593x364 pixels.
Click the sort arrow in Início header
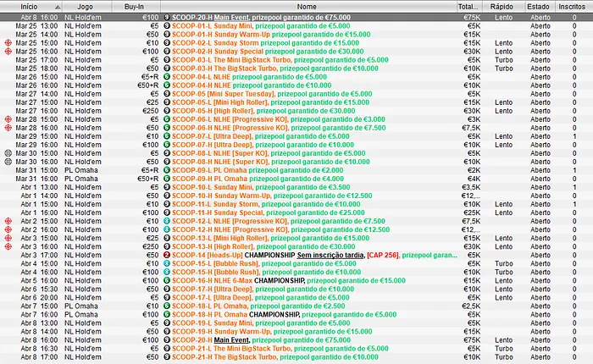(58, 7)
